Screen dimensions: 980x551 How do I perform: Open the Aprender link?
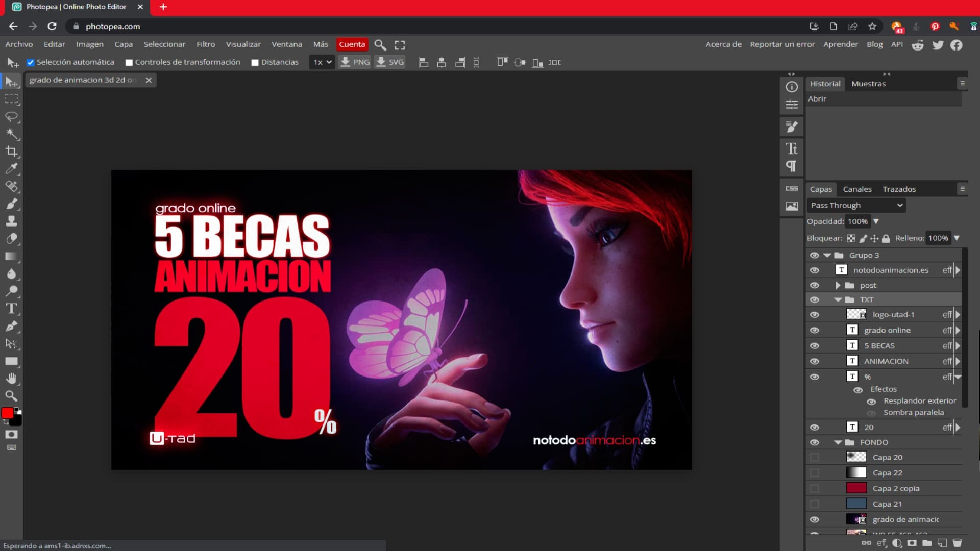tap(841, 44)
